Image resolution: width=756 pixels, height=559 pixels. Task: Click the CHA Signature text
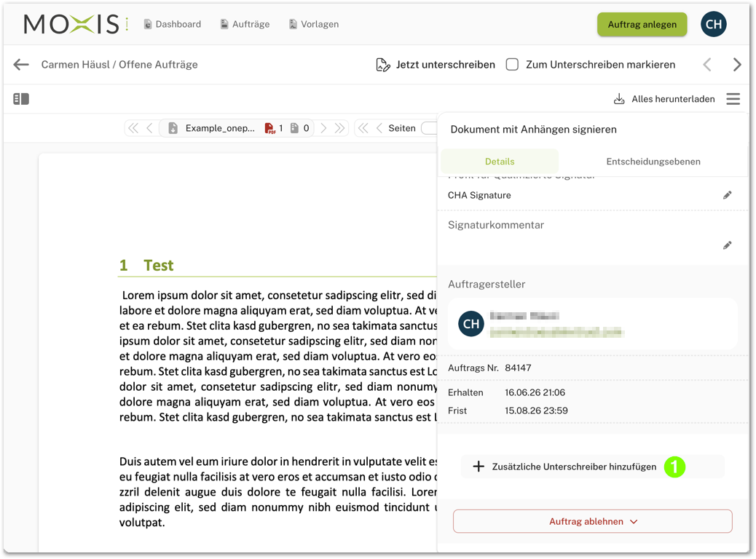(479, 195)
